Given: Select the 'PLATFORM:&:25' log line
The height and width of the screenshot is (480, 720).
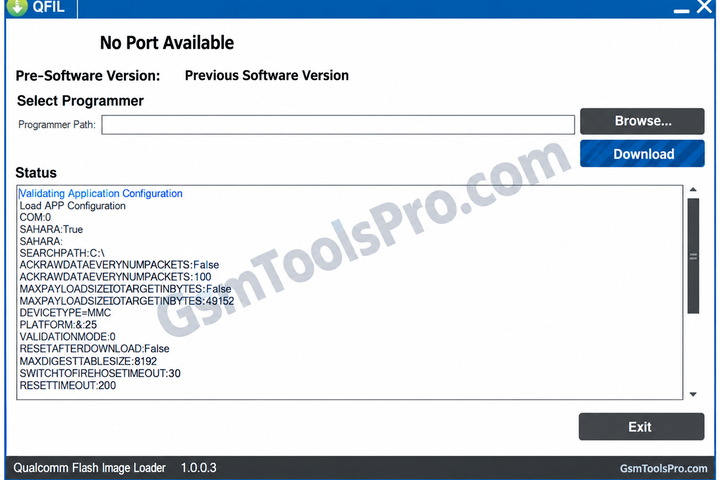Looking at the screenshot, I should (x=58, y=325).
